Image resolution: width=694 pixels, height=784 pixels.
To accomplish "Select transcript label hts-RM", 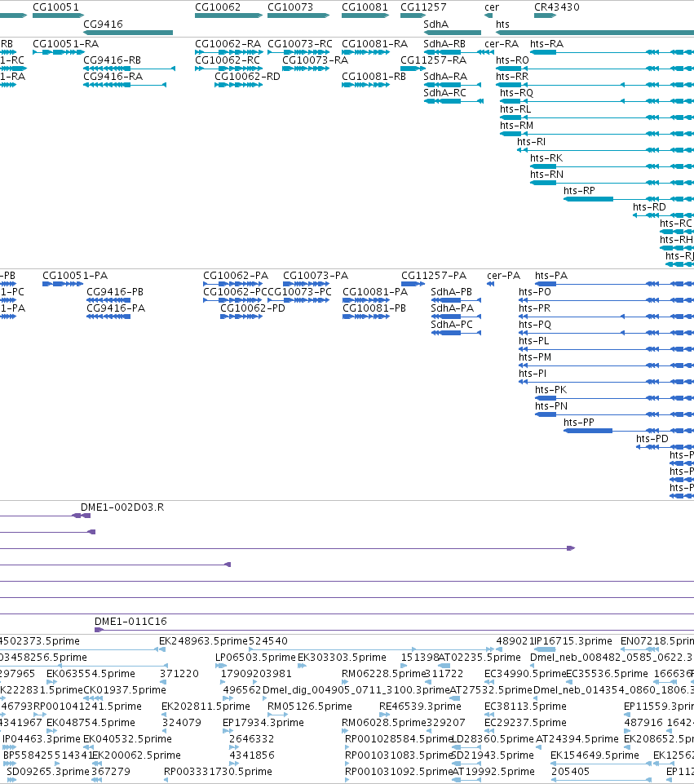I will click(x=517, y=125).
